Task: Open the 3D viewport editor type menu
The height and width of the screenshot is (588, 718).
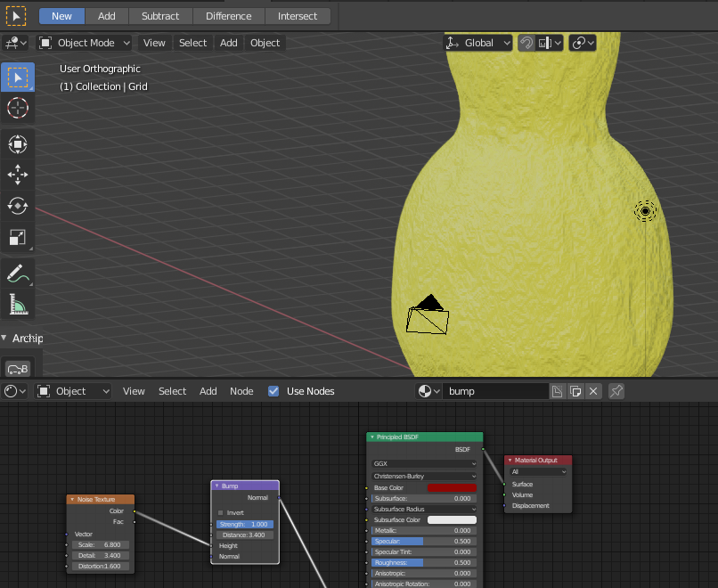Action: pos(15,43)
